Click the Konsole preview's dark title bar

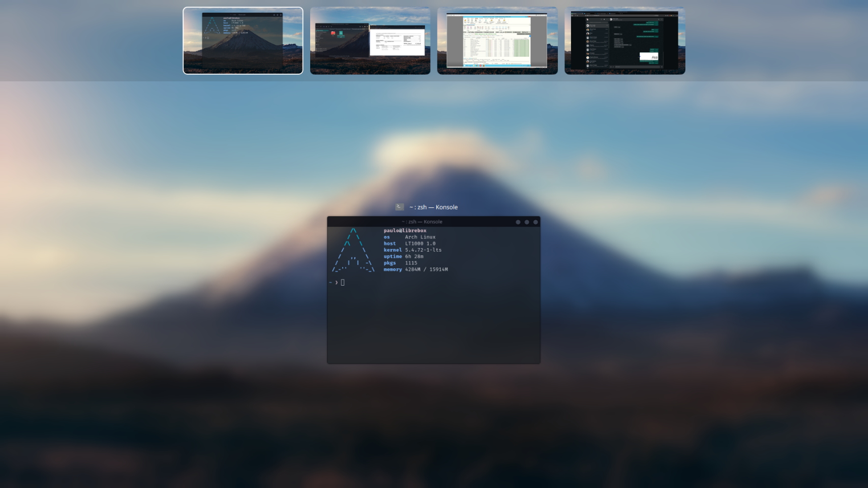(422, 222)
